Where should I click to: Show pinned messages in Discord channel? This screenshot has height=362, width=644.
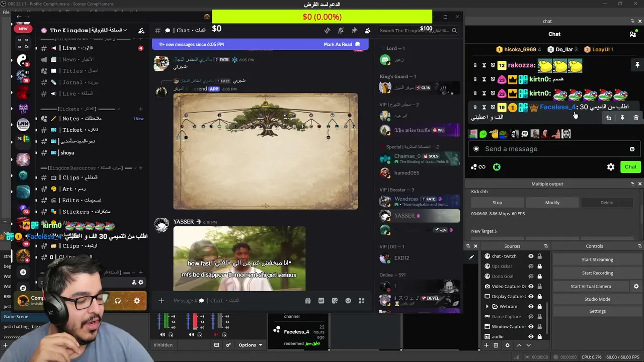click(354, 31)
